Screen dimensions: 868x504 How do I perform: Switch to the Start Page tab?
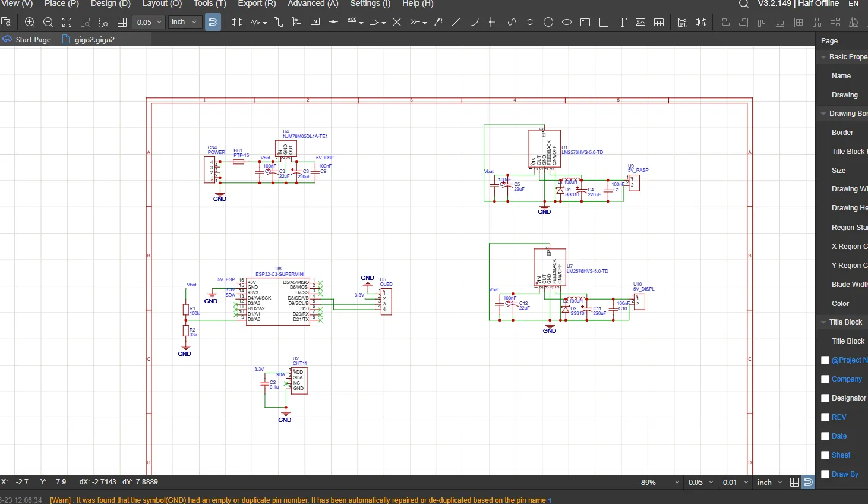[28, 39]
